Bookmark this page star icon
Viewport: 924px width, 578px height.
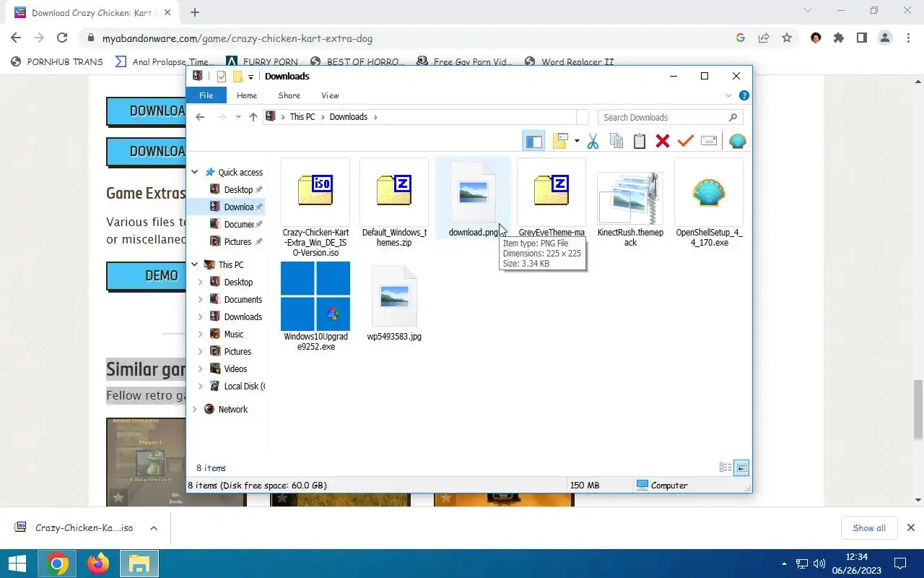(x=787, y=38)
